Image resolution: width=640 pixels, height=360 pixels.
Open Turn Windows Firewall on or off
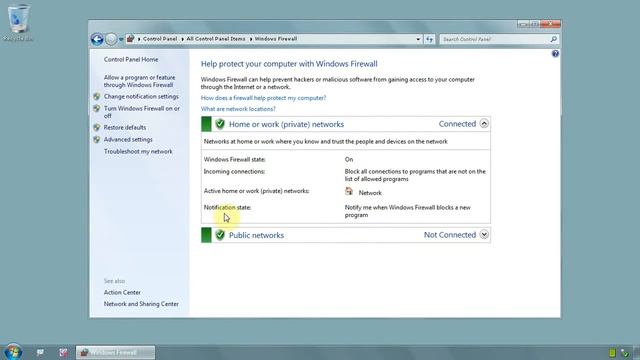pyautogui.click(x=142, y=112)
